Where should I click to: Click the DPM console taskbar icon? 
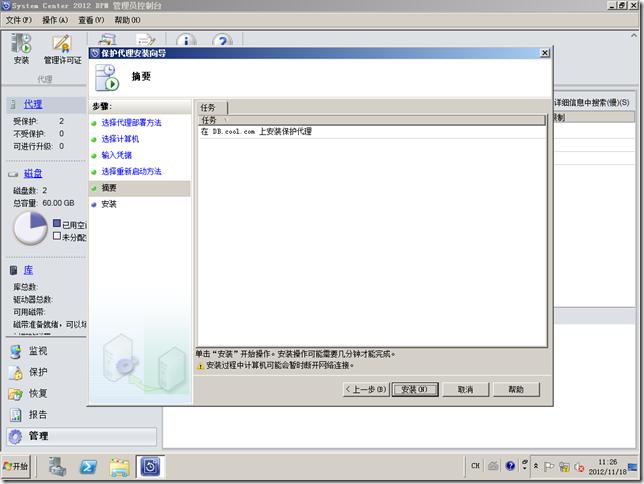pos(150,466)
